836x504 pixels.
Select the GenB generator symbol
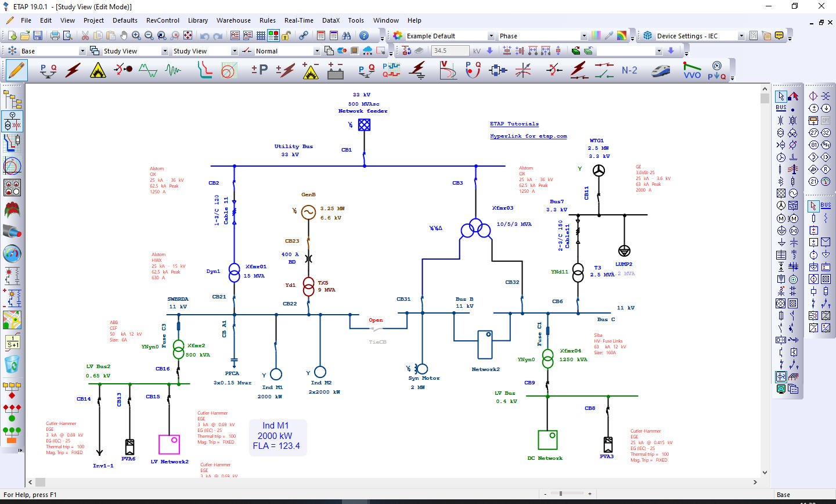point(308,213)
